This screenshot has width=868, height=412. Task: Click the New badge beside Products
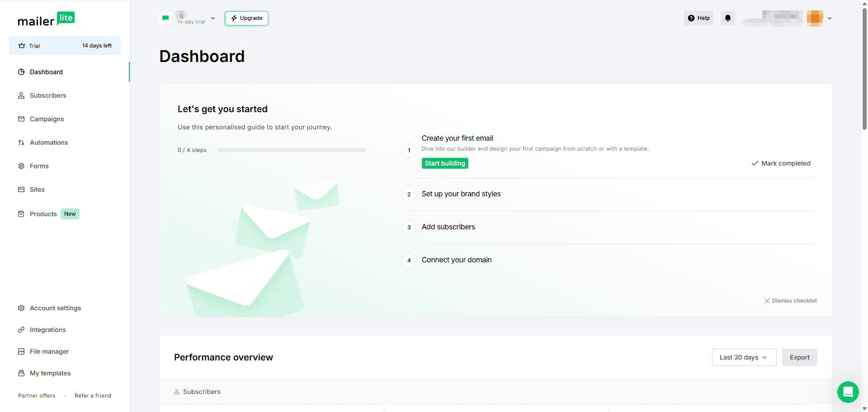click(x=70, y=214)
